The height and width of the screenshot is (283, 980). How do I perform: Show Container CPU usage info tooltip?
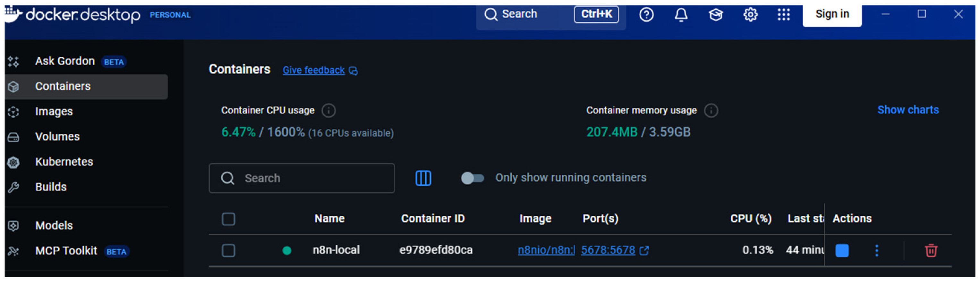[x=329, y=110]
